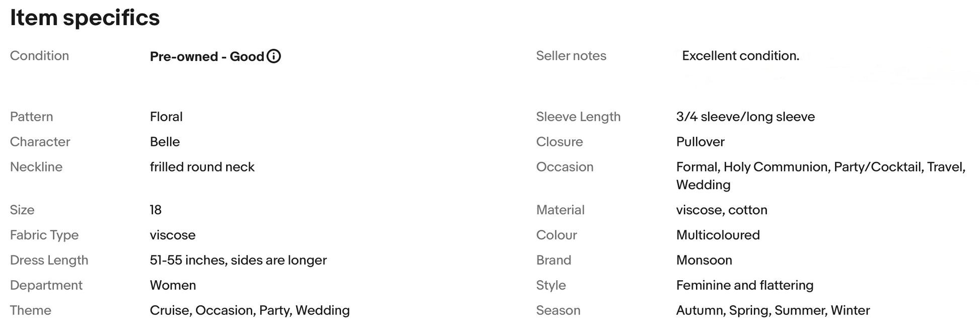
Task: Click the Pullover closure value
Action: click(700, 142)
